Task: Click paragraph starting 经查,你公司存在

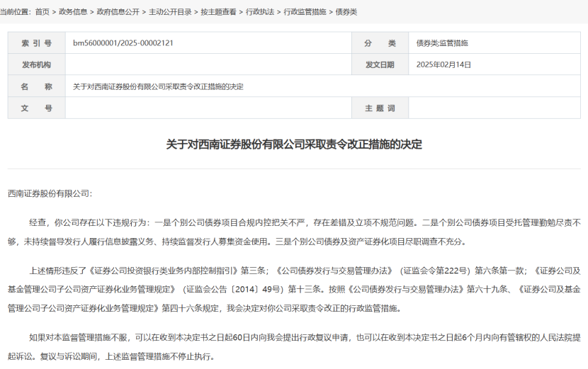Action: (294, 232)
